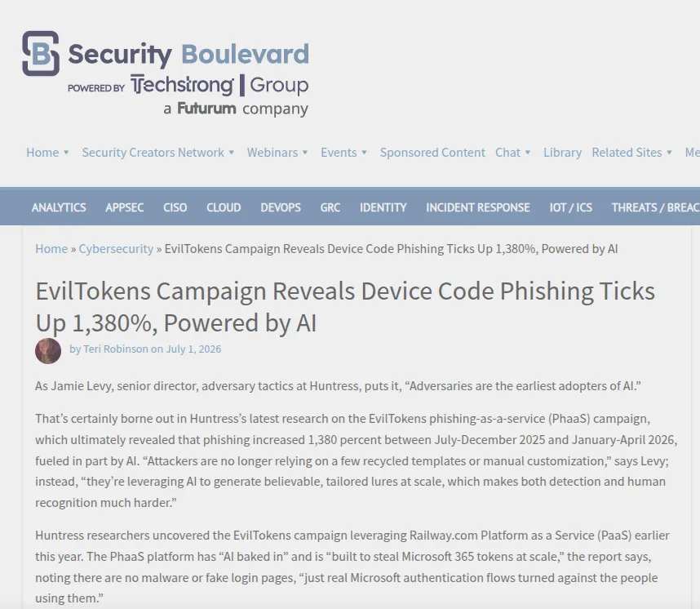This screenshot has height=609, width=700.
Task: Expand the Home menu dropdown arrow
Action: pos(66,153)
